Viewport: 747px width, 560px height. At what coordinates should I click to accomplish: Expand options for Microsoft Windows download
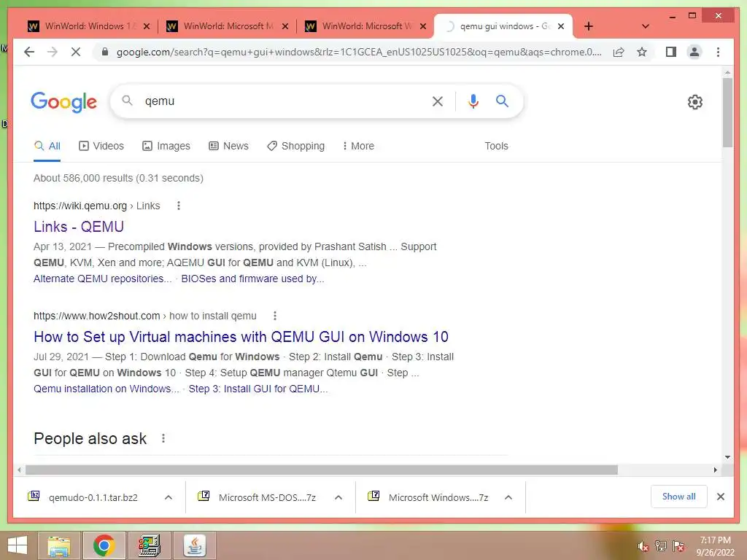508,497
